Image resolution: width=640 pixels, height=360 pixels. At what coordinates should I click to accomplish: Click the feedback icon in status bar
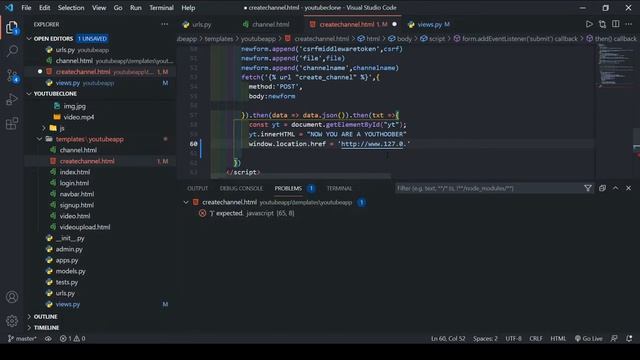pyautogui.click(x=614, y=338)
